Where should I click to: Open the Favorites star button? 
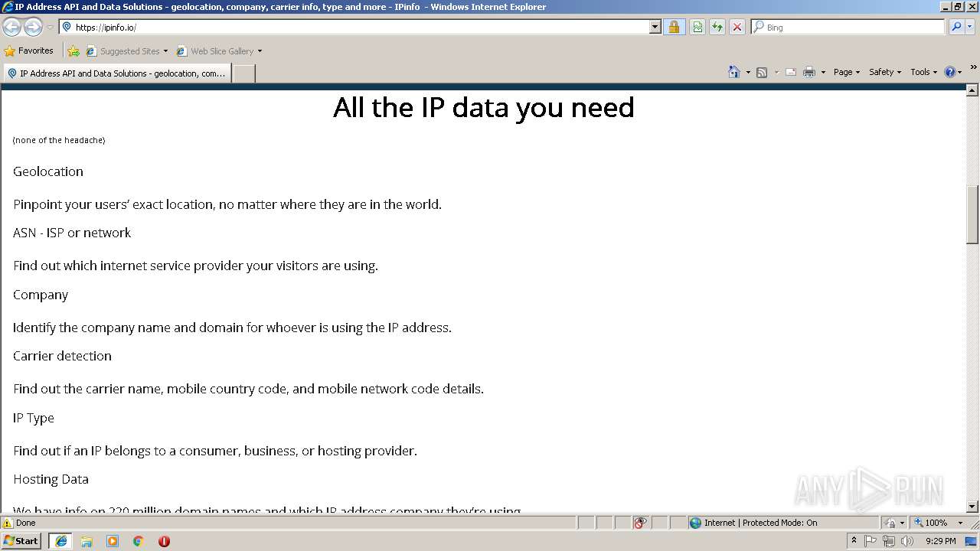coord(29,51)
